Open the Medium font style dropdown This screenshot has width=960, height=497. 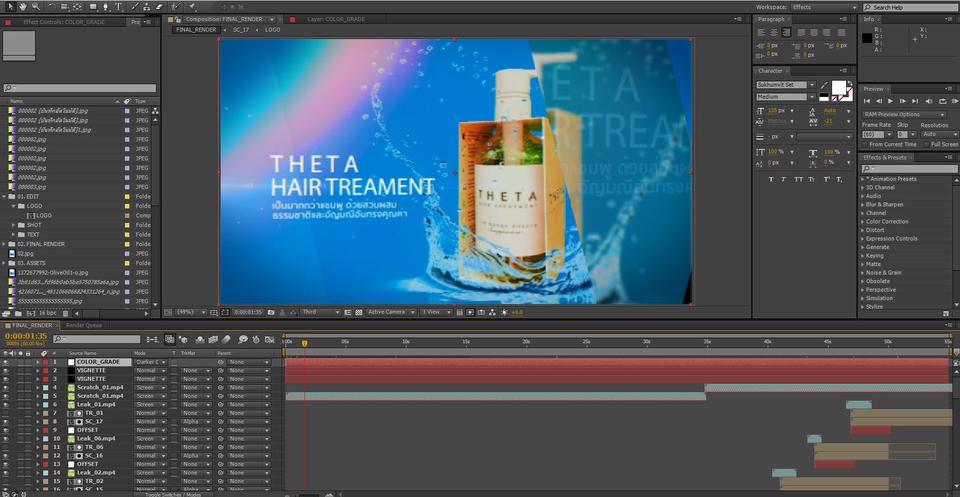coord(786,97)
